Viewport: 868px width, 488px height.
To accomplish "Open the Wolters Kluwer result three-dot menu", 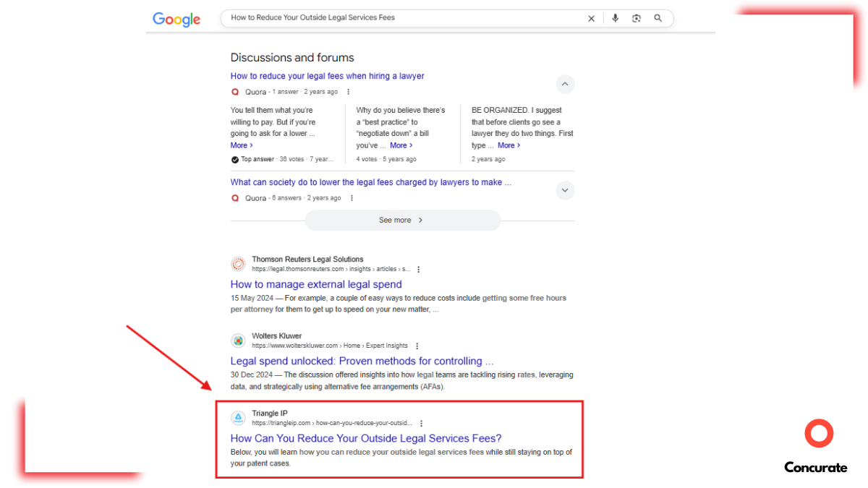I will 417,346.
